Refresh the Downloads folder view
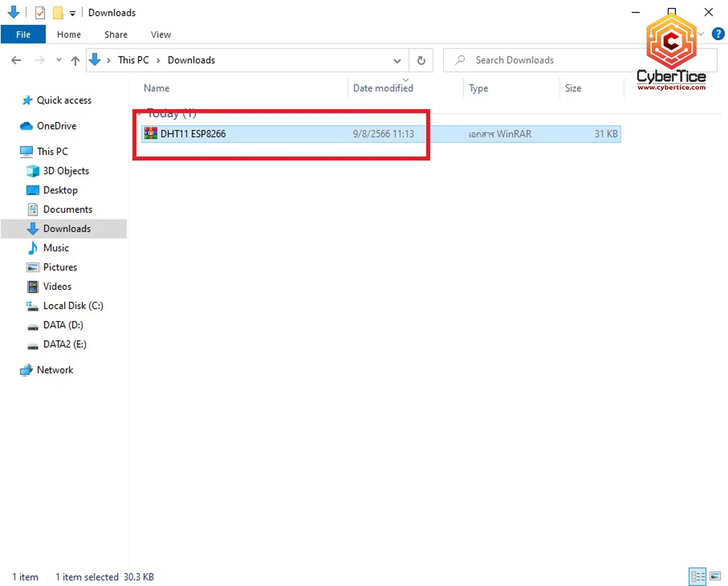Viewport: 728px width, 586px height. point(421,60)
